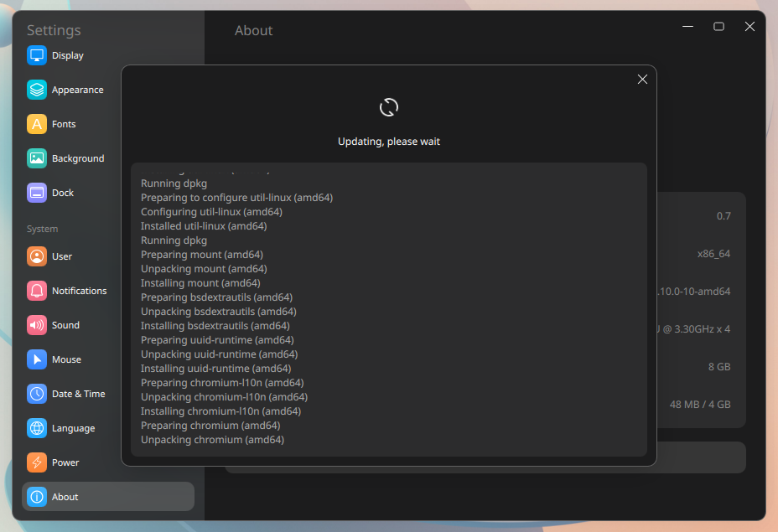Image resolution: width=778 pixels, height=532 pixels.
Task: Select Sound label in sidebar
Action: pos(65,325)
